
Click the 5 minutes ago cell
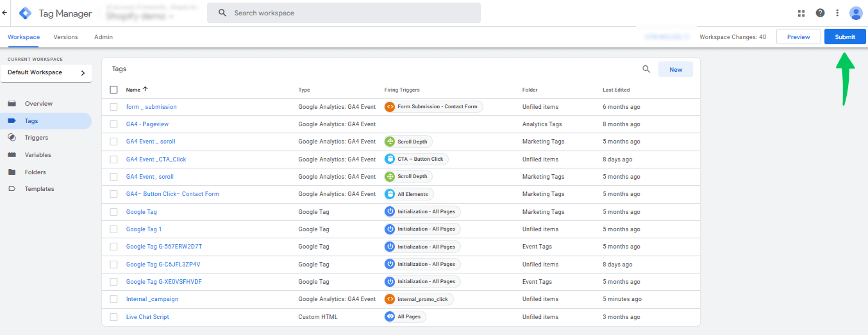click(622, 299)
